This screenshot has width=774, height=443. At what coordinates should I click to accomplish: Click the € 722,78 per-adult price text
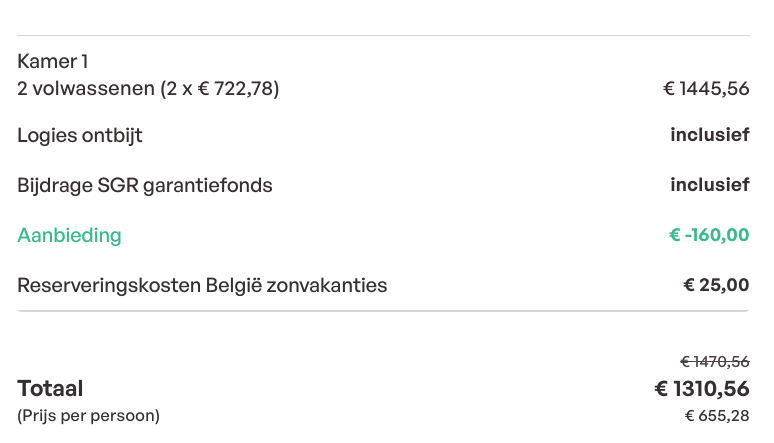(x=236, y=89)
